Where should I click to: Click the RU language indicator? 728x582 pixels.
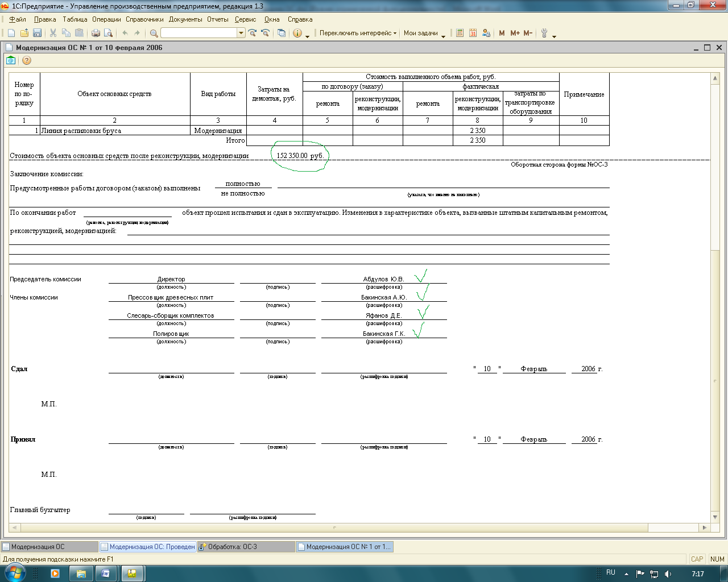(x=610, y=573)
